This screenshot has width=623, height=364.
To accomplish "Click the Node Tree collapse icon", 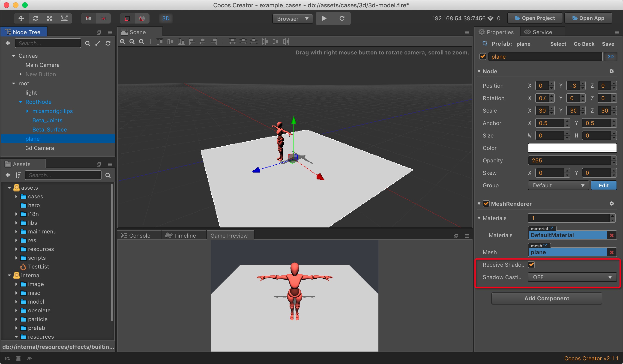I will coord(98,32).
